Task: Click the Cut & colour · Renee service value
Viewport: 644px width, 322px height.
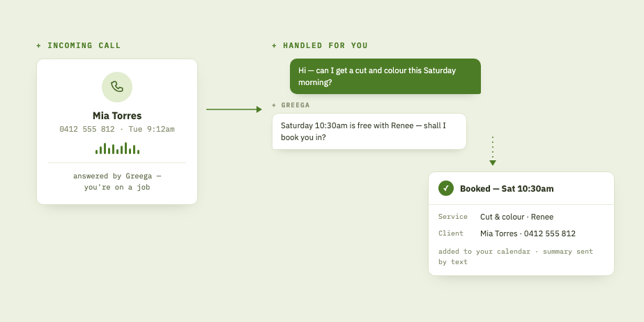Action: click(516, 217)
